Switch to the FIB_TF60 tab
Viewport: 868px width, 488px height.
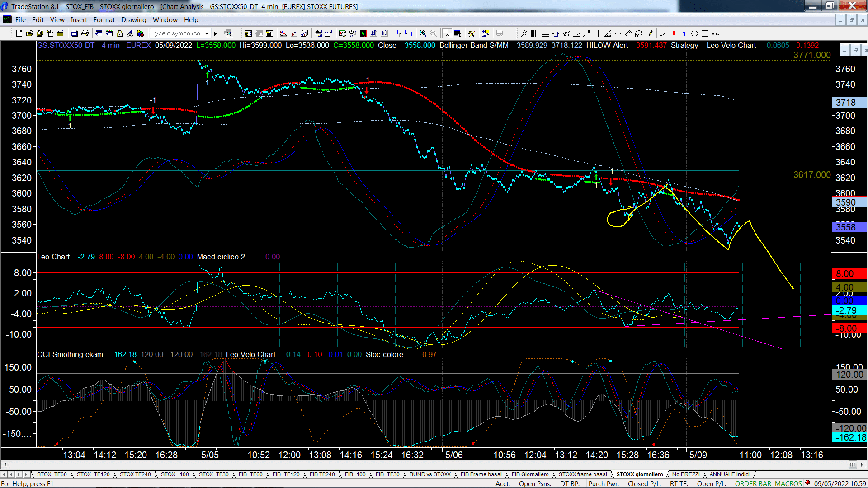pyautogui.click(x=250, y=474)
